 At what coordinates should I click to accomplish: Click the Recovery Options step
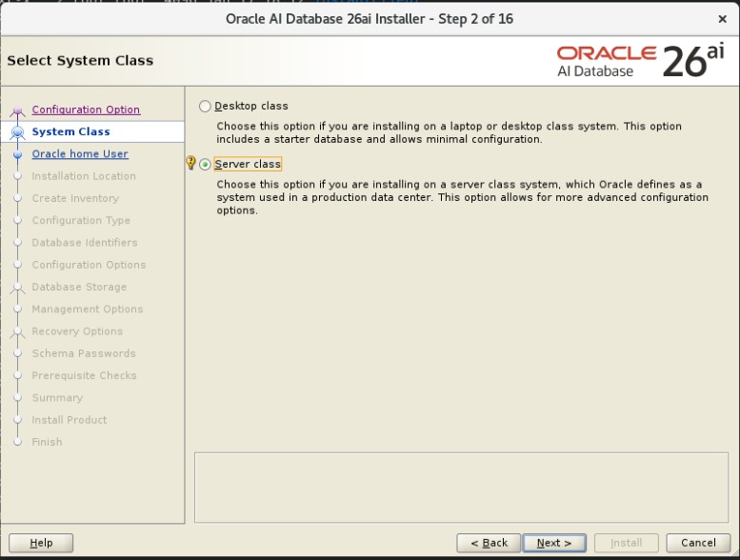[77, 331]
